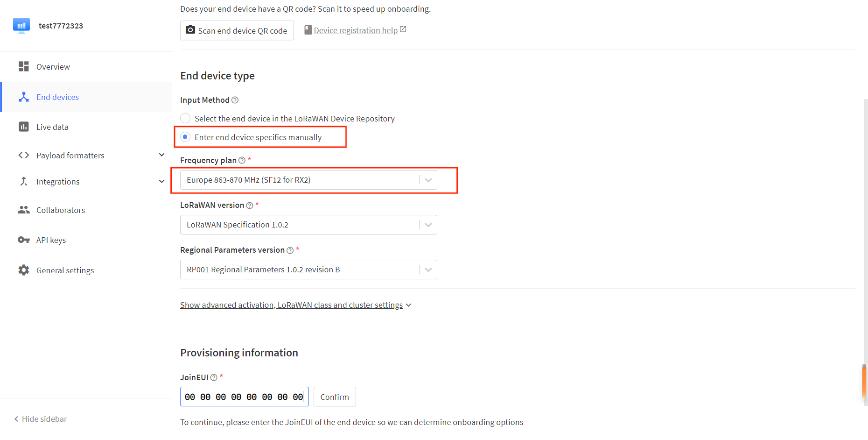
Task: Open the Overview sidebar item
Action: point(53,67)
